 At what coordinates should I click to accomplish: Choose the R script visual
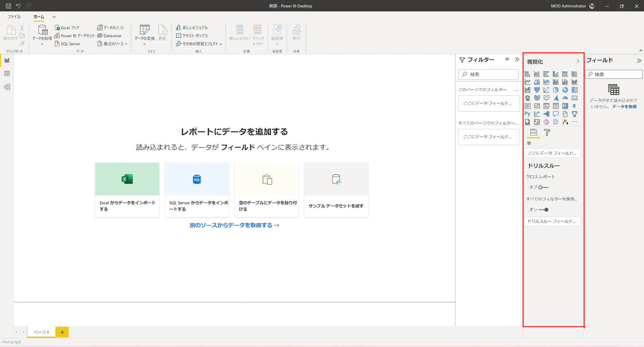[x=575, y=106]
